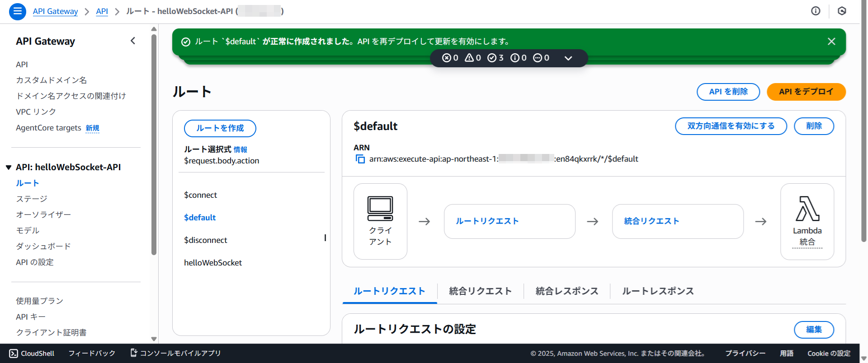The height and width of the screenshot is (363, 868).
Task: Click the info circle icon in header
Action: click(x=816, y=11)
